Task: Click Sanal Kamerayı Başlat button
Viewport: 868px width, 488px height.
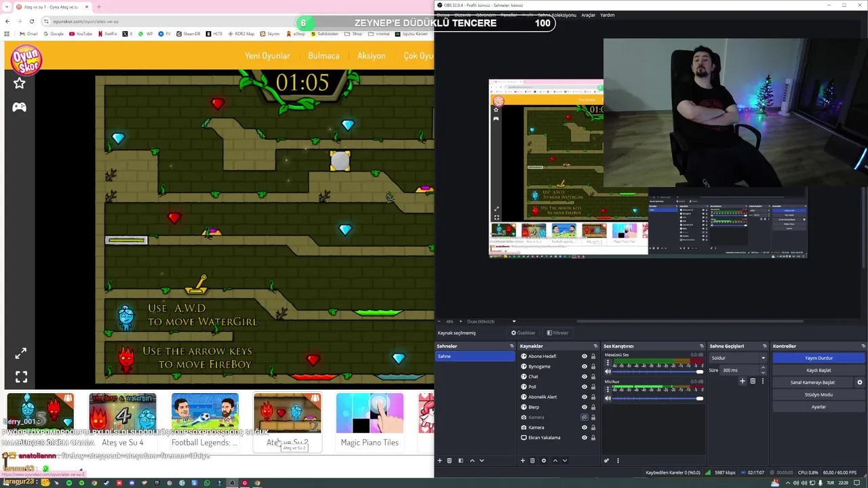Action: [812, 382]
